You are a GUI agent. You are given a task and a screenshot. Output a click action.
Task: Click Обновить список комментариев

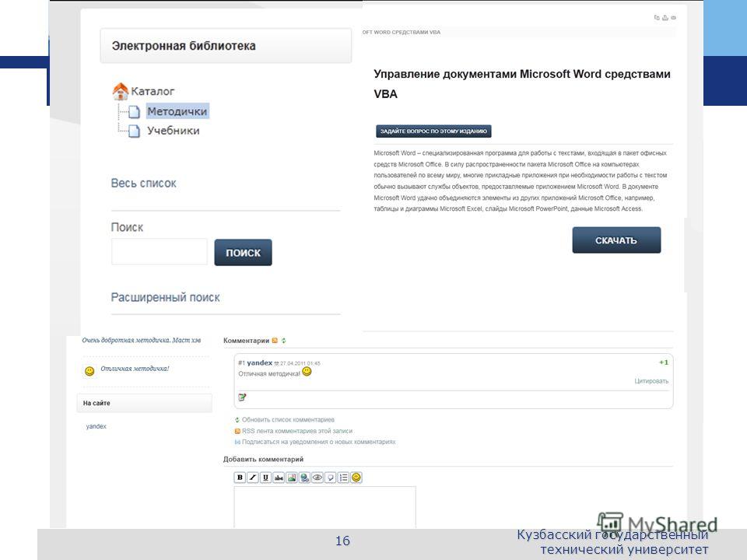(288, 419)
